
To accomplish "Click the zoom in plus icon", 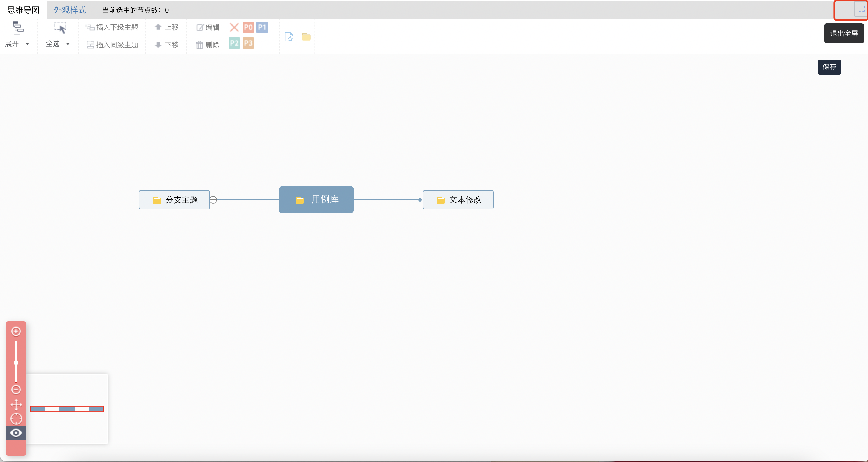I will (x=16, y=331).
